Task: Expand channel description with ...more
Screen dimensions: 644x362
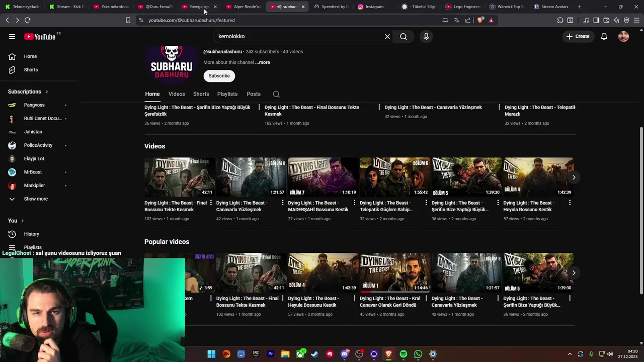Action: click(x=263, y=63)
